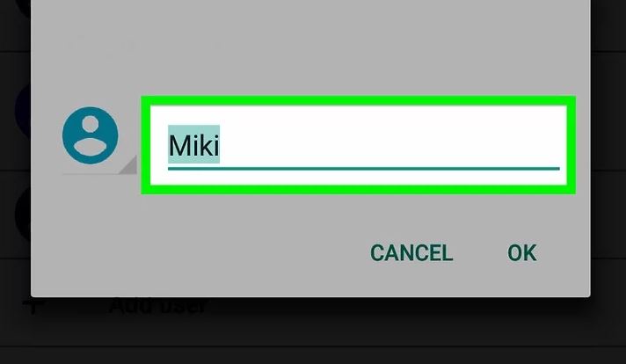This screenshot has height=364, width=626.
Task: Open photo options via avatar corner triangle
Action: (x=129, y=165)
